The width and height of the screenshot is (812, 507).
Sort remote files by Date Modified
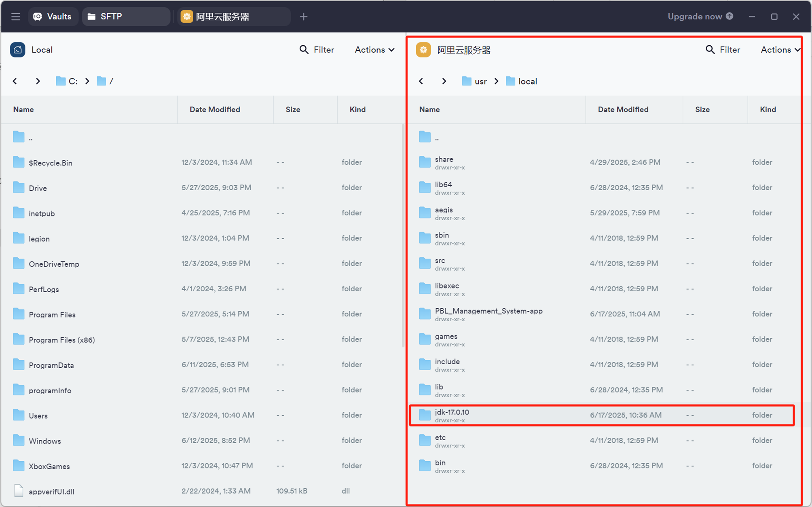coord(623,109)
